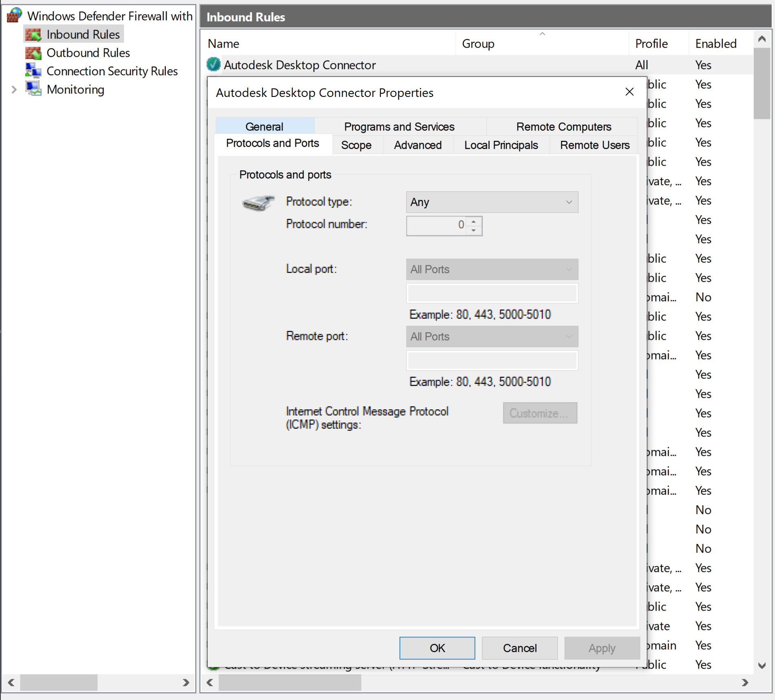Open the Remote port dropdown
Viewport: 775px width, 700px height.
tap(492, 336)
